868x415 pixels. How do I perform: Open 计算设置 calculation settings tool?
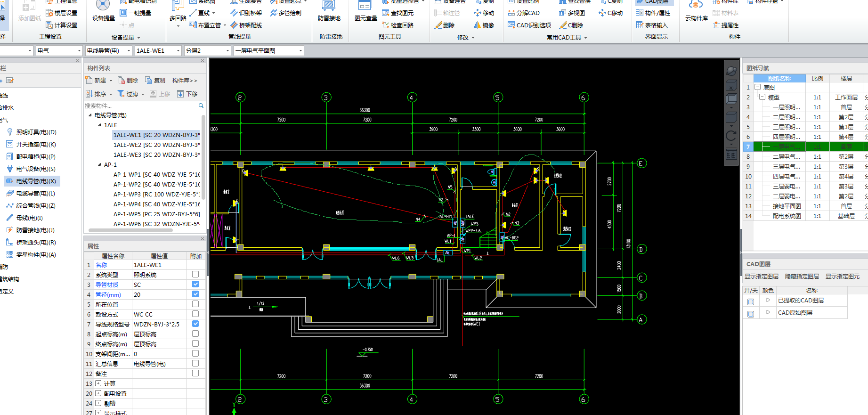[x=61, y=25]
